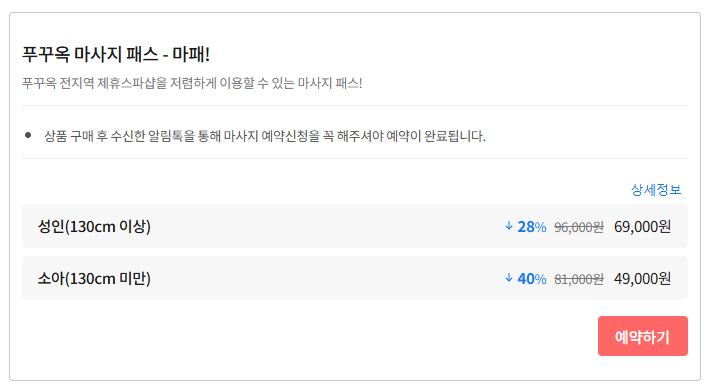Click the 49,000원 child price
The width and height of the screenshot is (716, 390).
tap(642, 279)
